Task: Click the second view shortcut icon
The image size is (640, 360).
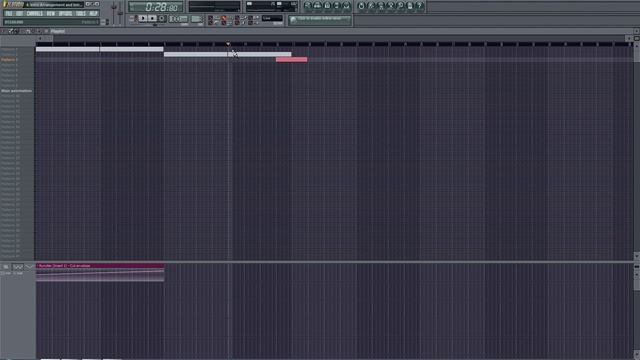Action: (318, 6)
